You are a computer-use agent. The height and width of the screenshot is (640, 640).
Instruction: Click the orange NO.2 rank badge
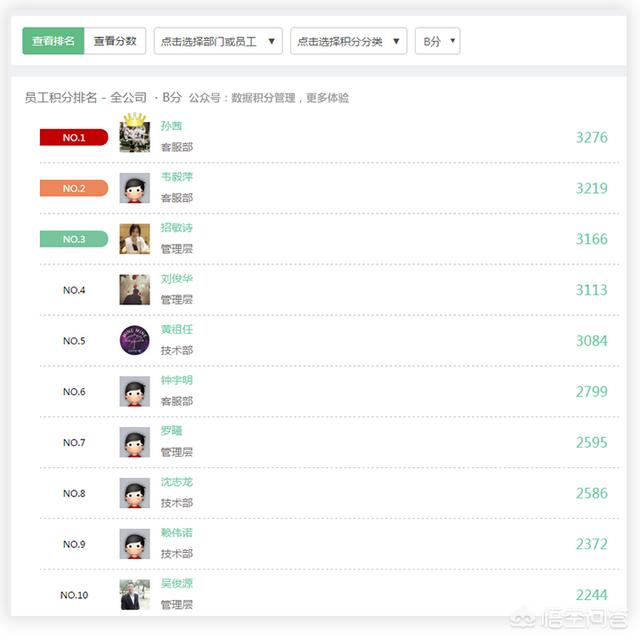(74, 188)
